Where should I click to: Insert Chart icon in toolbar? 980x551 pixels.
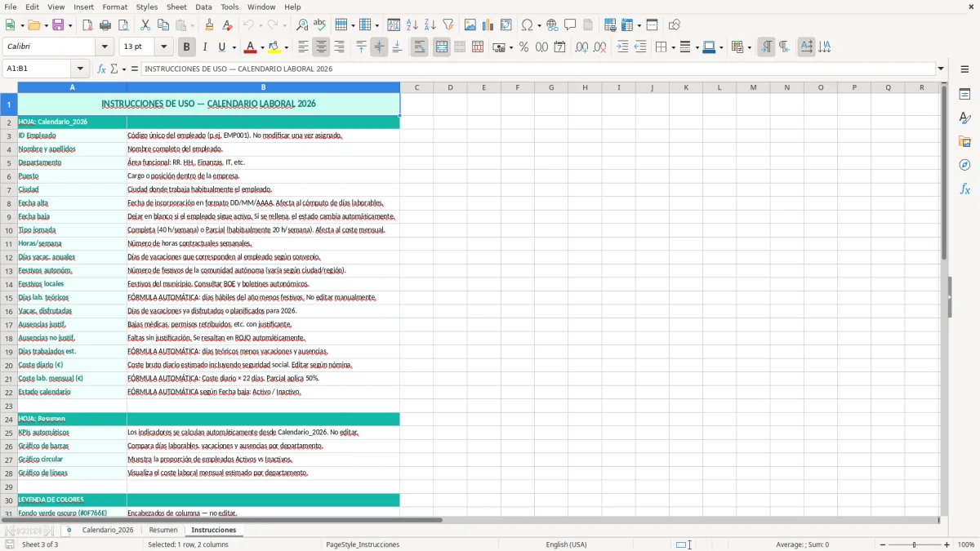(x=488, y=25)
